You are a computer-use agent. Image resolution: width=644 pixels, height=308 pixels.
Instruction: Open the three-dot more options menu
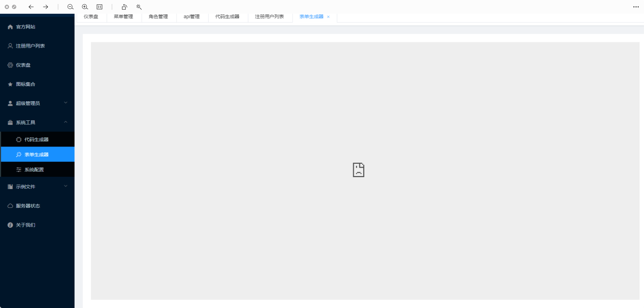point(636,7)
